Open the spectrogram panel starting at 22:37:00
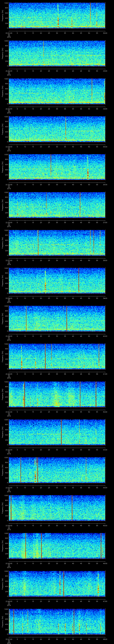The width and height of the screenshot is (114, 644). pyautogui.click(x=57, y=243)
